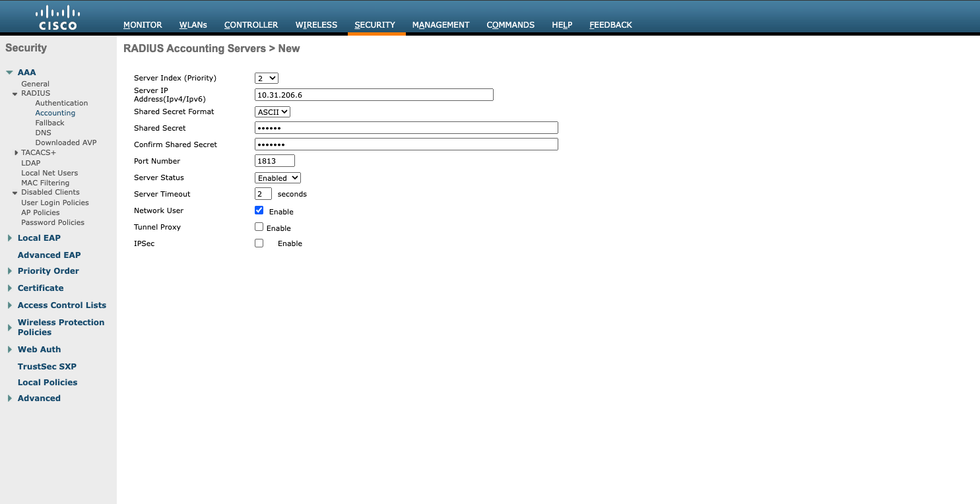Open the WLANs menu tab
Viewport: 980px width, 504px height.
click(193, 25)
